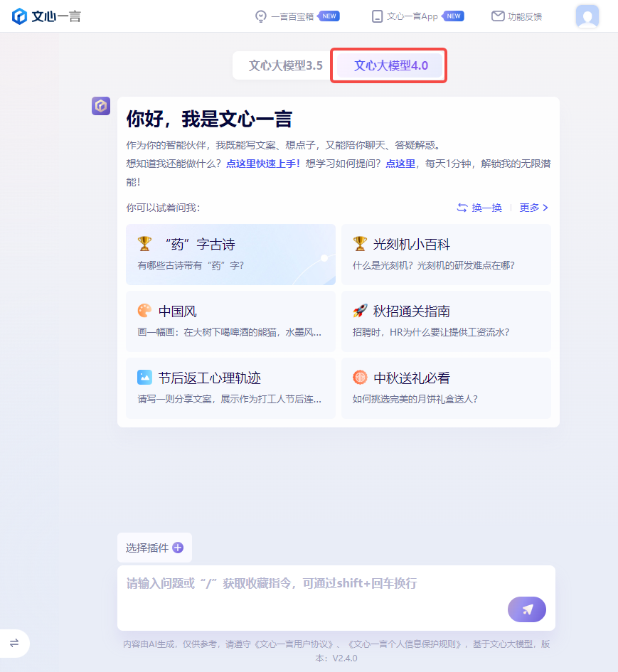The width and height of the screenshot is (618, 672).
Task: Select the 中秋送礼必看 suggestion card
Action: [446, 388]
